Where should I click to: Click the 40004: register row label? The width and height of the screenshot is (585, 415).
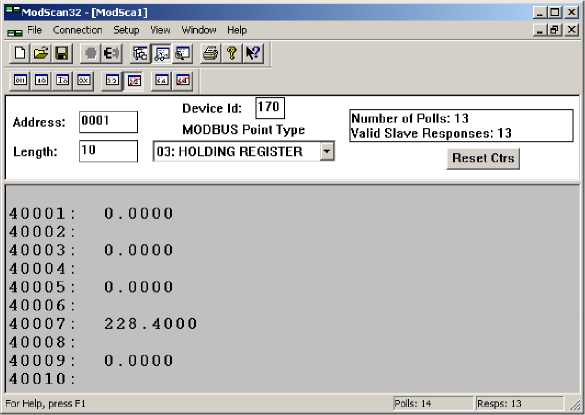[x=43, y=269]
